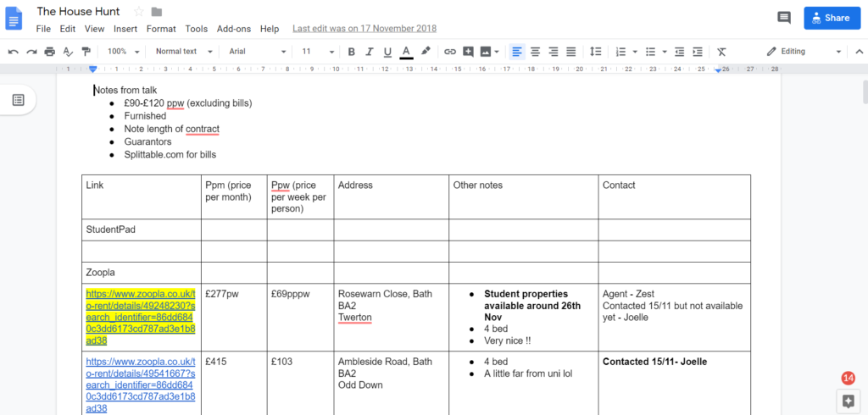
Task: Open the text color picker
Action: point(406,52)
